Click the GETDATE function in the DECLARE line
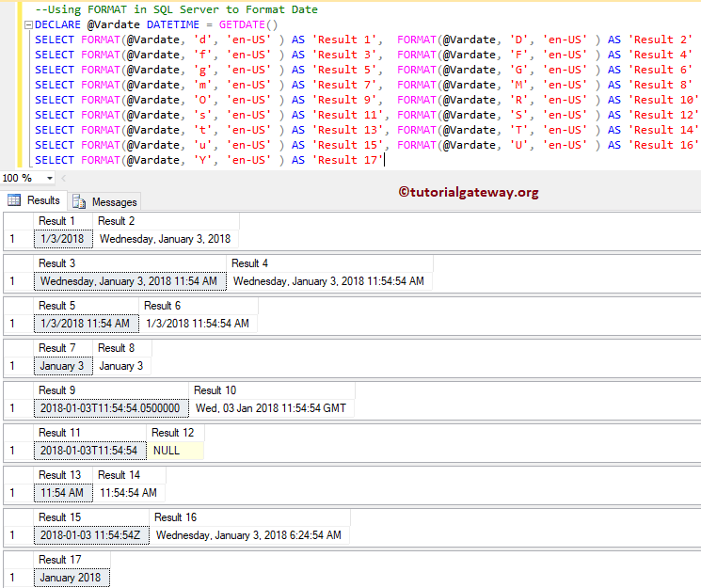701x588 pixels. [x=242, y=24]
